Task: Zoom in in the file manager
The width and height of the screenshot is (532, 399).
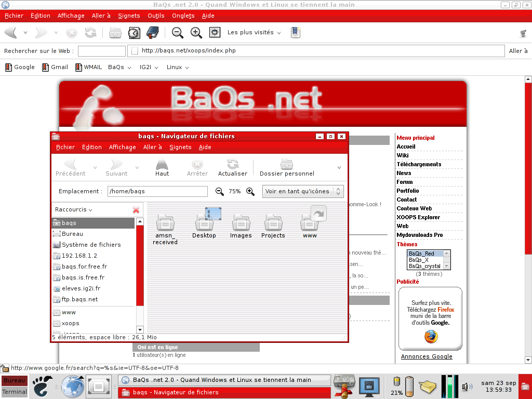Action: (x=250, y=191)
